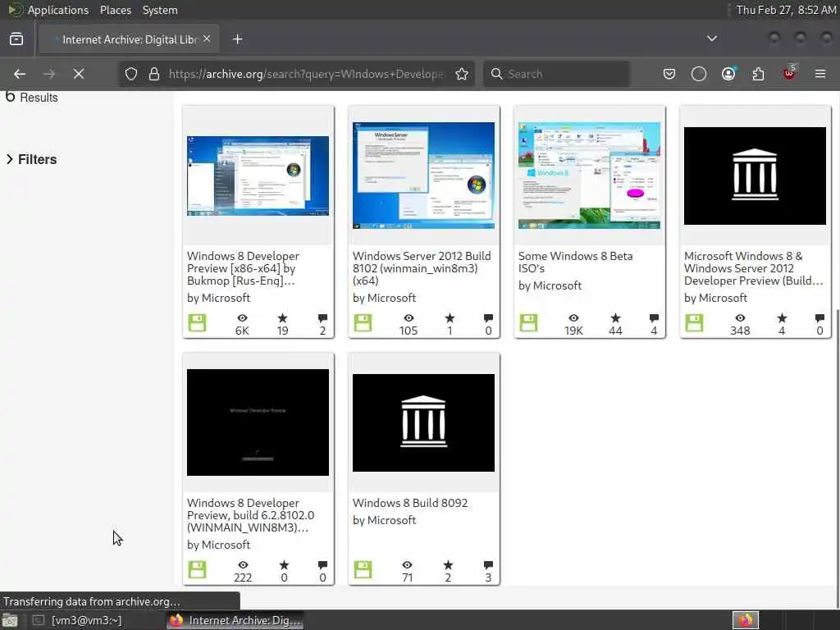The height and width of the screenshot is (630, 840).
Task: Click views eye icon on Build 8092 card
Action: click(407, 564)
